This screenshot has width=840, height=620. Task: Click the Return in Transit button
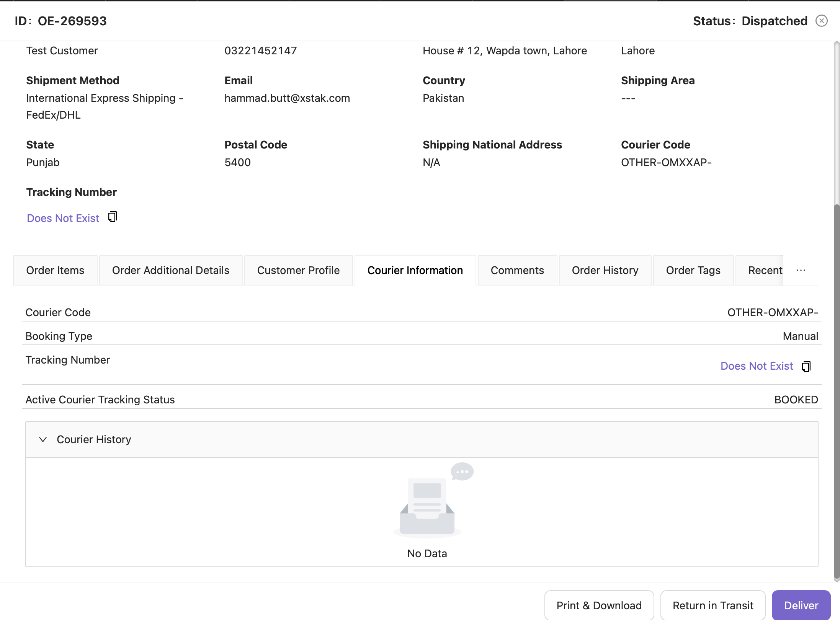[x=713, y=605]
